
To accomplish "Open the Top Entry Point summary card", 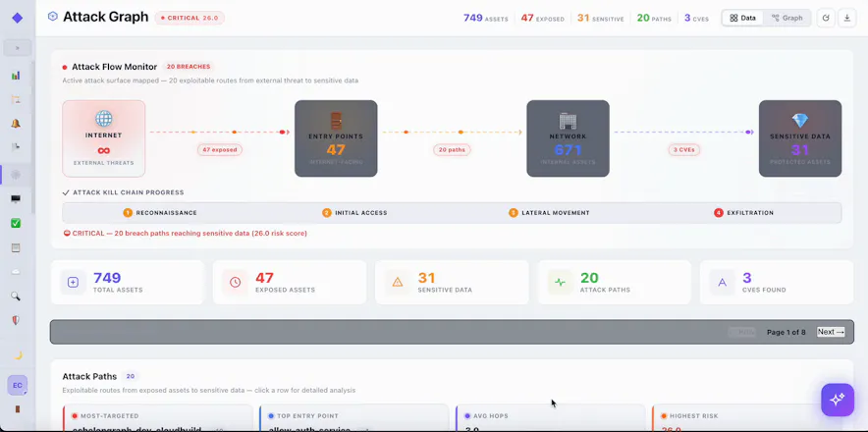I will 354,418.
